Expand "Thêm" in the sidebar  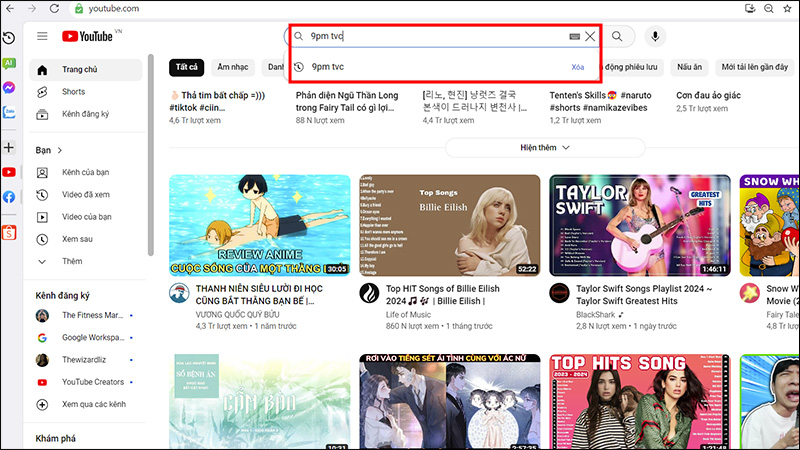pyautogui.click(x=71, y=261)
